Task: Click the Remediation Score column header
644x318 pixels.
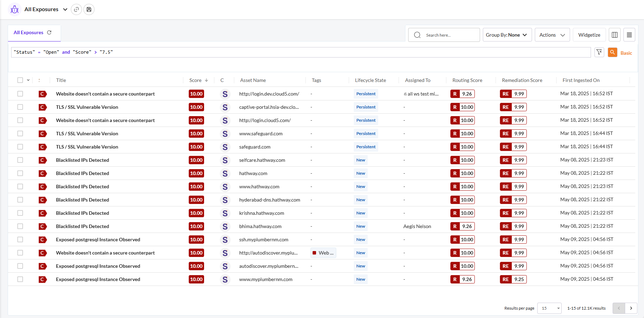Action: (x=522, y=80)
